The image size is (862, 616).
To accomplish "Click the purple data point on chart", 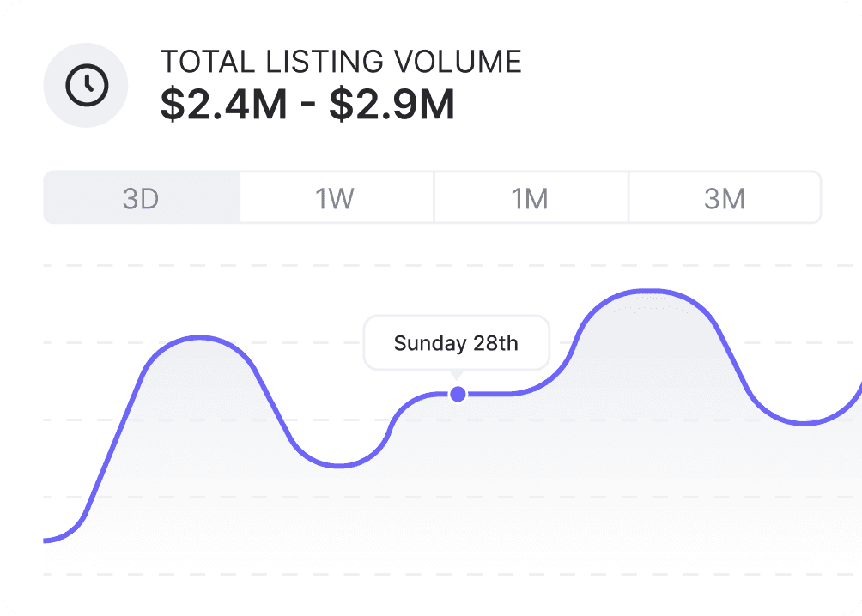I will point(458,394).
